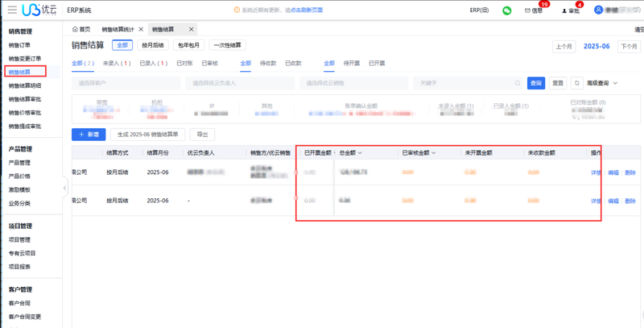Open the 请选择客户 customer dropdown

pyautogui.click(x=126, y=83)
